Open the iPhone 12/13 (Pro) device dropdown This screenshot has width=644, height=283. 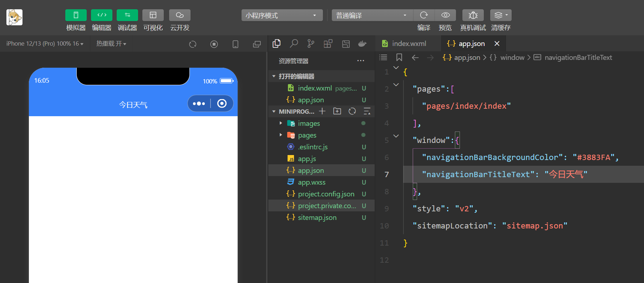pyautogui.click(x=45, y=43)
